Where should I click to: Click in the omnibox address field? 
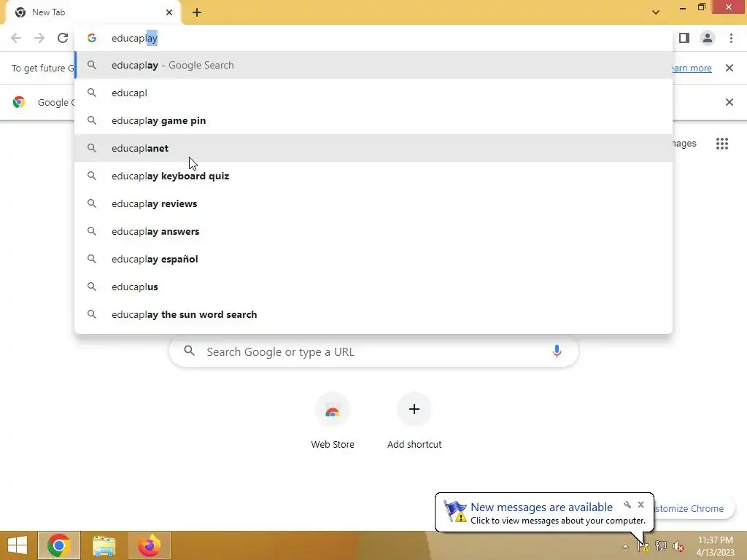(373, 38)
